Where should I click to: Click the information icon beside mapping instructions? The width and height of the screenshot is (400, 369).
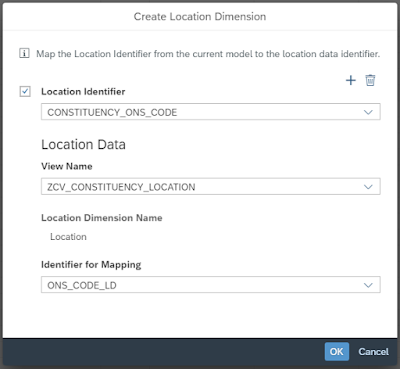[24, 53]
